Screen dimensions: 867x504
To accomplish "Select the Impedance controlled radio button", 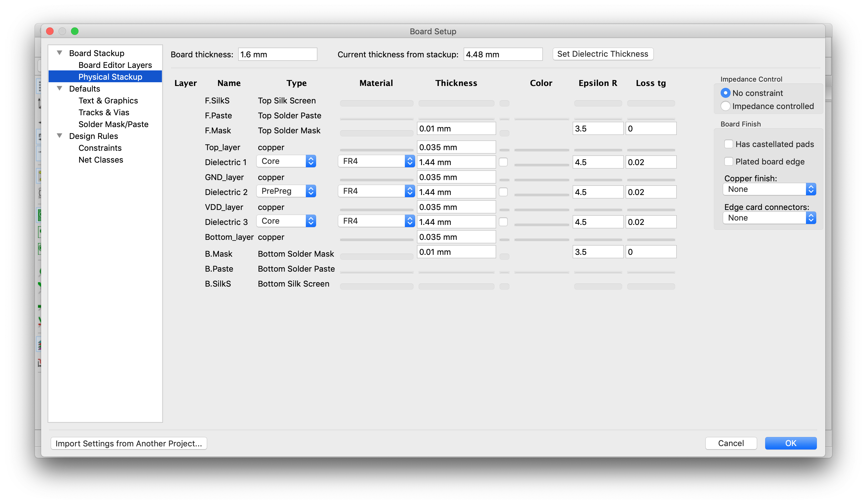I will point(725,106).
